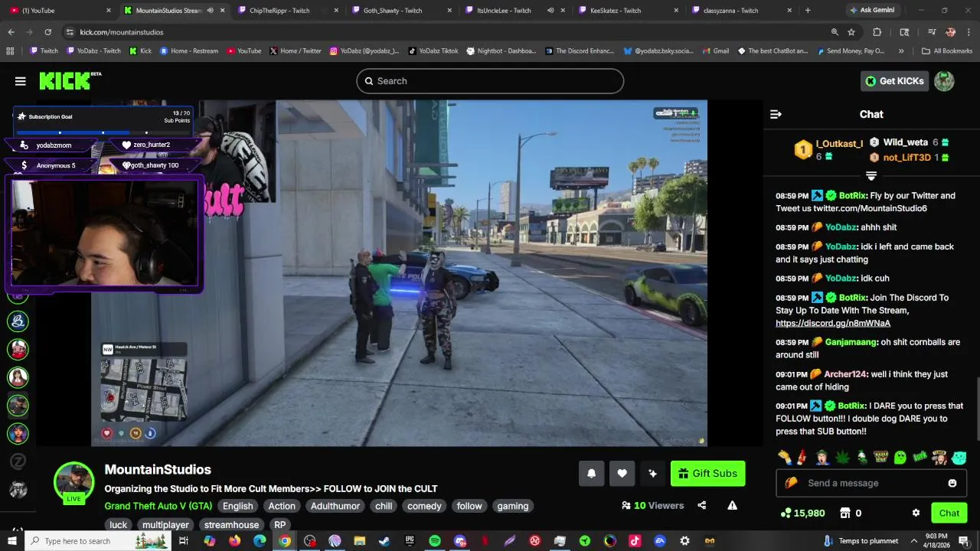Open the Chrome apps grid icon

tap(10, 51)
